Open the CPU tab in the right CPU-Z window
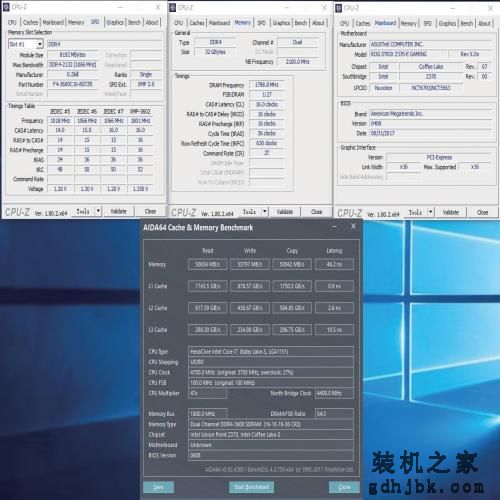The height and width of the screenshot is (500, 500). [345, 23]
